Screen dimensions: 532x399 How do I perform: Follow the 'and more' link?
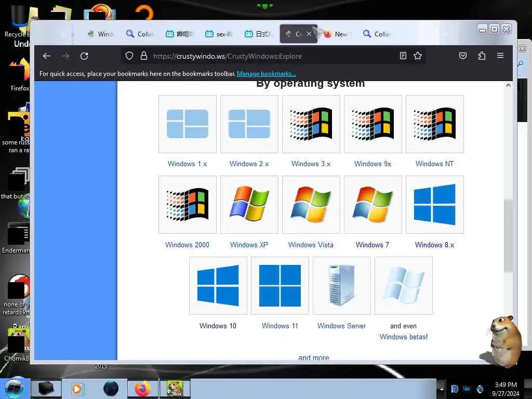(x=314, y=357)
